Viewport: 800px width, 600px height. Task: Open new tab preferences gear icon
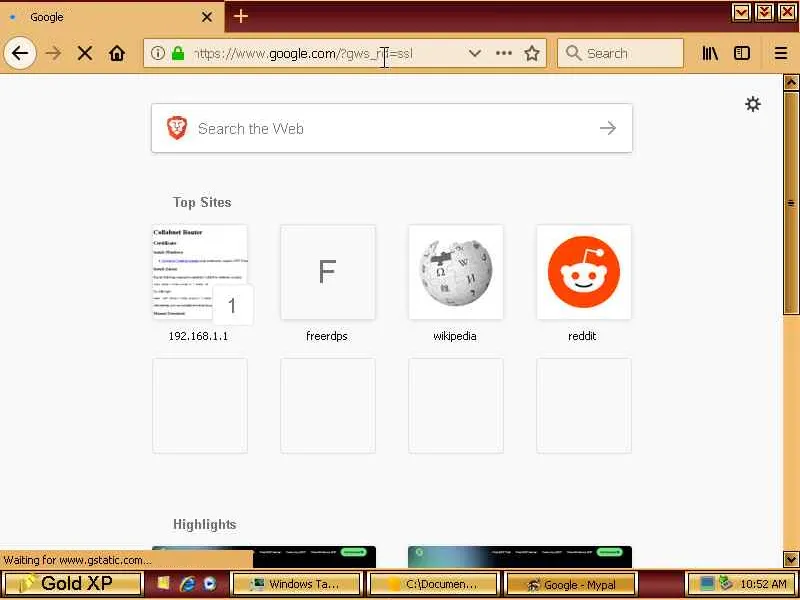753,104
